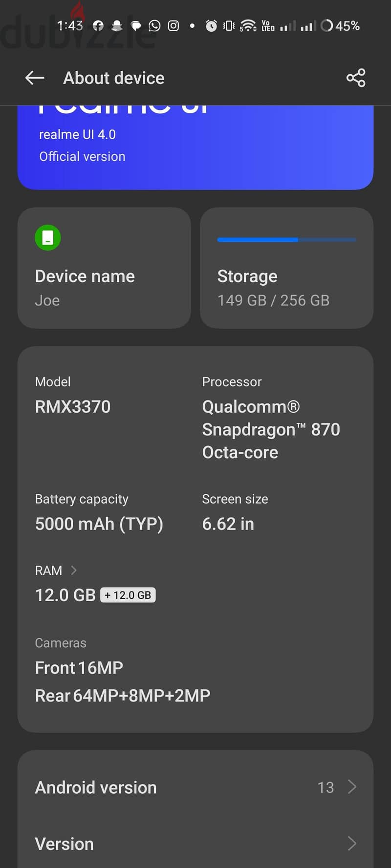Tap the +12.0 GB RAM expansion badge
This screenshot has height=868, width=391.
tap(128, 595)
